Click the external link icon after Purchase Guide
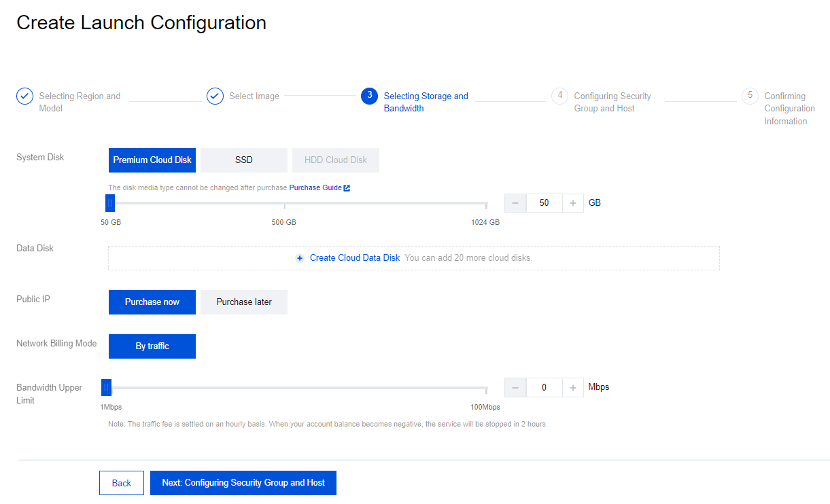Image resolution: width=830 pixels, height=504 pixels. click(x=347, y=188)
